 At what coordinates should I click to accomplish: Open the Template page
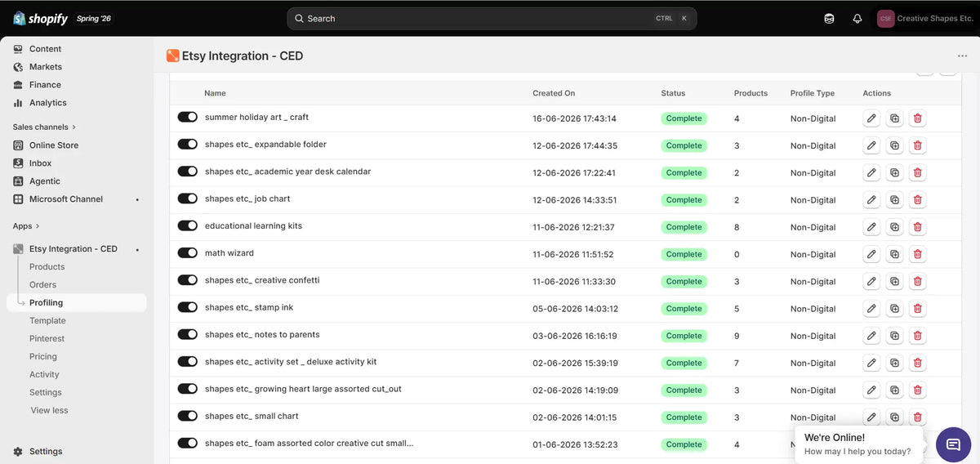(47, 320)
